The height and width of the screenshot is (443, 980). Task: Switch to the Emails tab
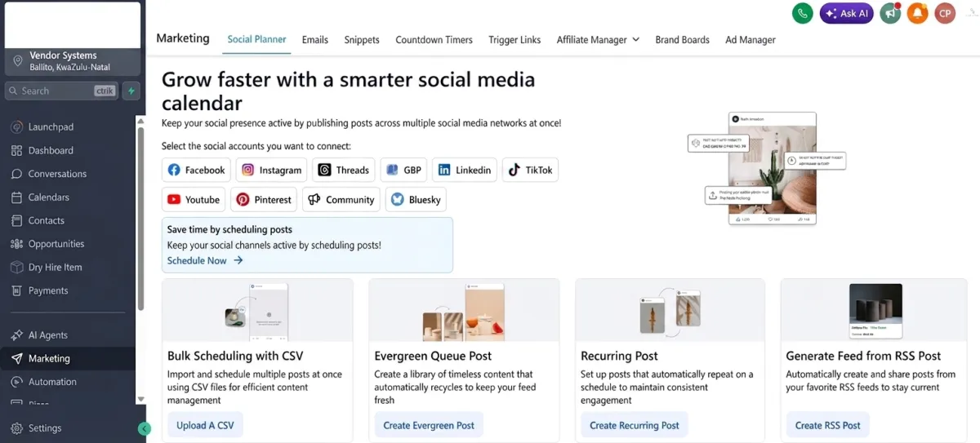point(315,39)
